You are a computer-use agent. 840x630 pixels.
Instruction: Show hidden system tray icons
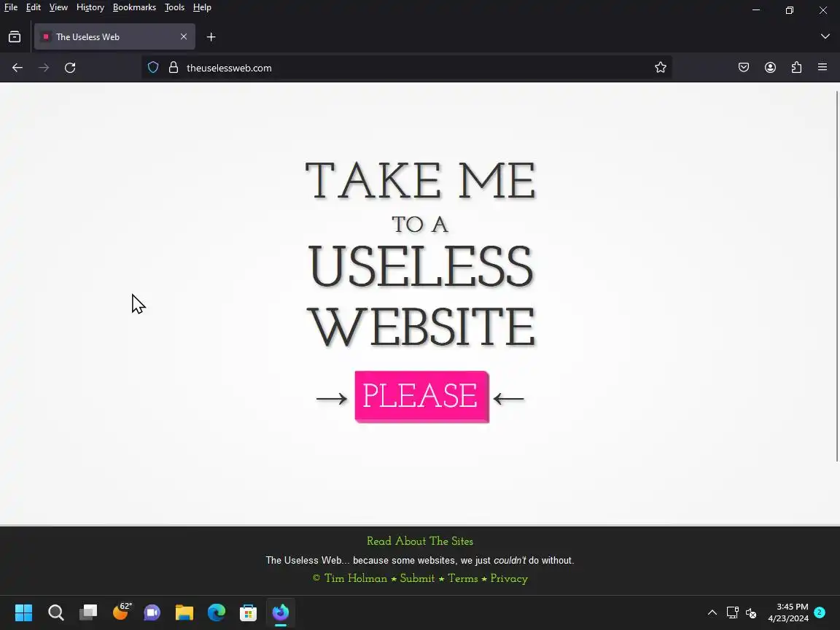point(712,612)
